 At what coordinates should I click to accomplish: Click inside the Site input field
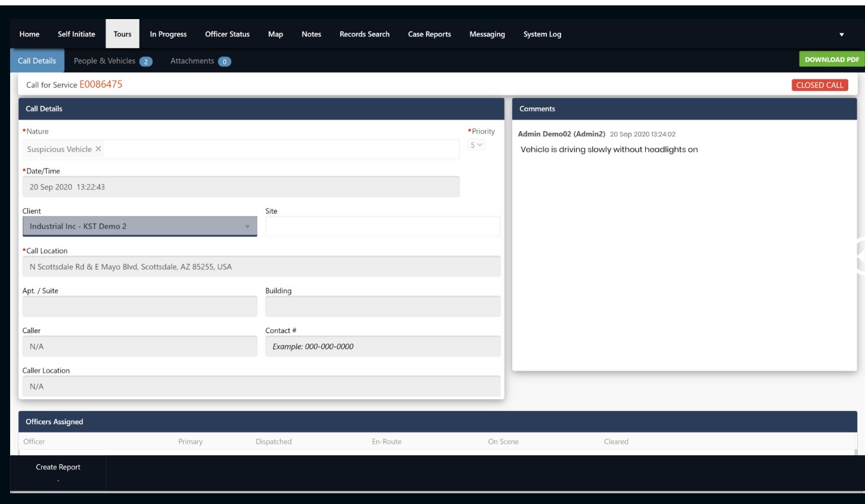pyautogui.click(x=381, y=225)
